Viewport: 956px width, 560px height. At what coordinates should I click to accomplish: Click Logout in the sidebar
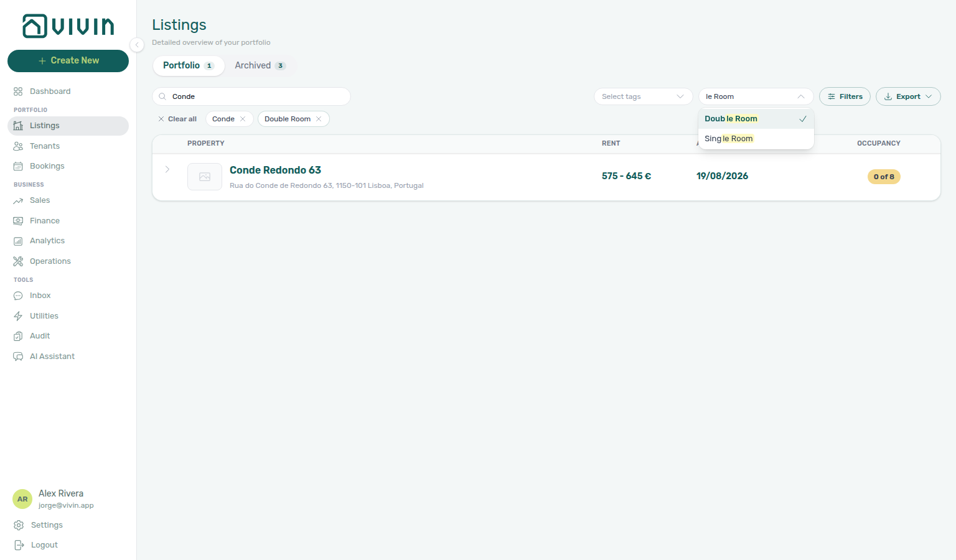click(68, 545)
